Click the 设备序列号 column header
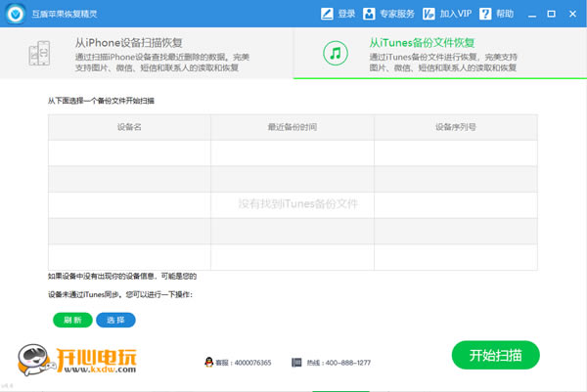This screenshot has width=587, height=392. click(x=455, y=127)
